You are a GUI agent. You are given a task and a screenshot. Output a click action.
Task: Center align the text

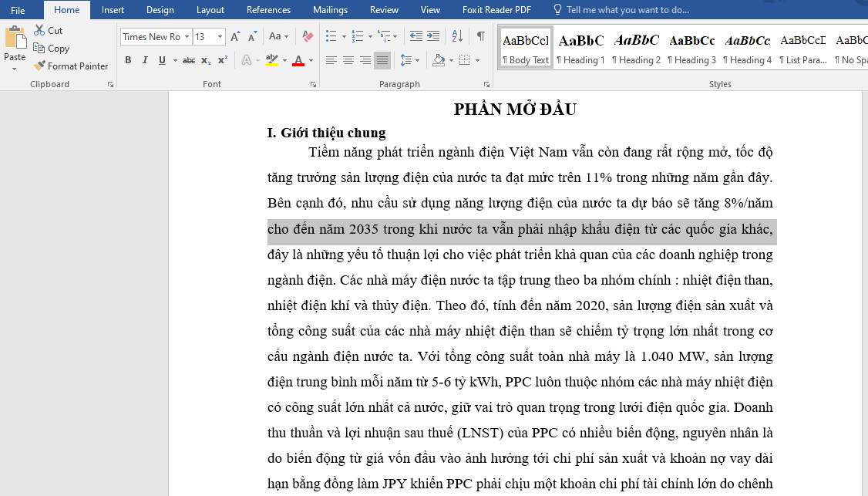point(348,60)
